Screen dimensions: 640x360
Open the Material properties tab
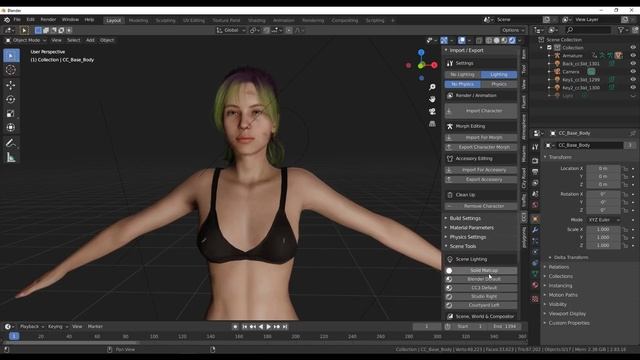535,285
